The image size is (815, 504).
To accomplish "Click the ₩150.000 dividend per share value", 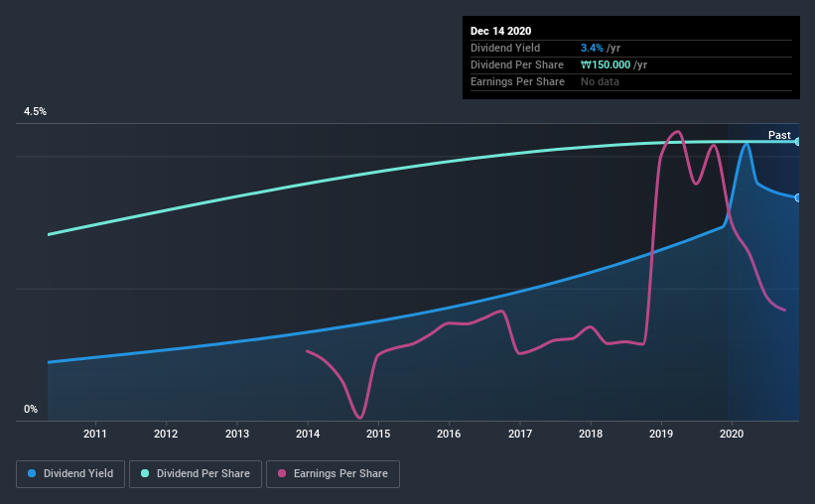I will [606, 64].
